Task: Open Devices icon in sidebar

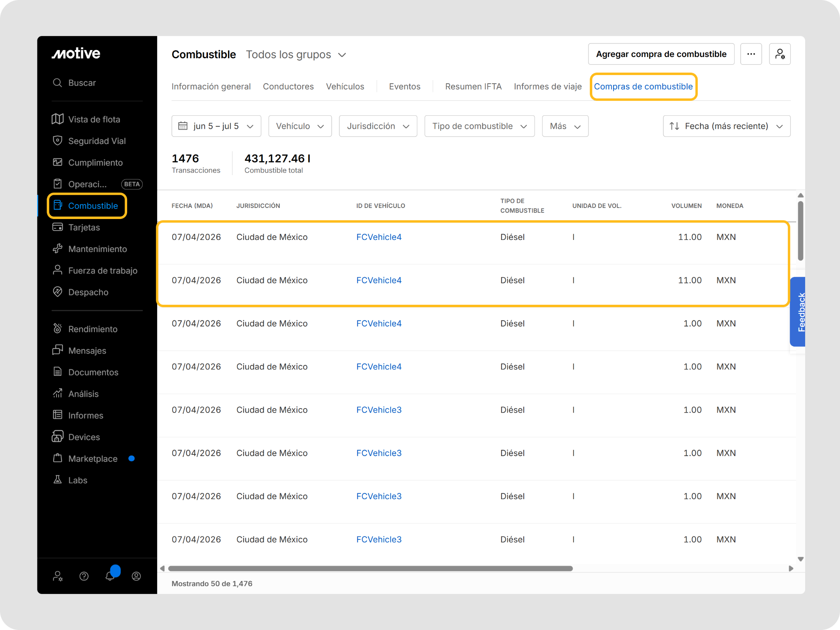Action: 57,436
